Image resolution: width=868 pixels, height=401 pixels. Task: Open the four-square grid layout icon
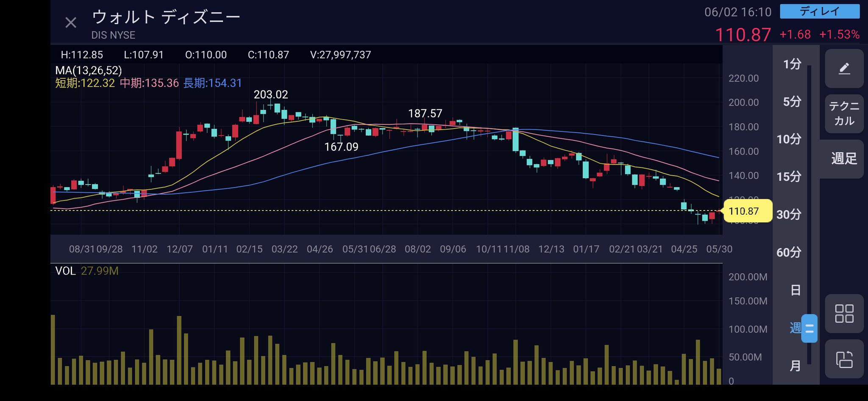click(x=844, y=314)
